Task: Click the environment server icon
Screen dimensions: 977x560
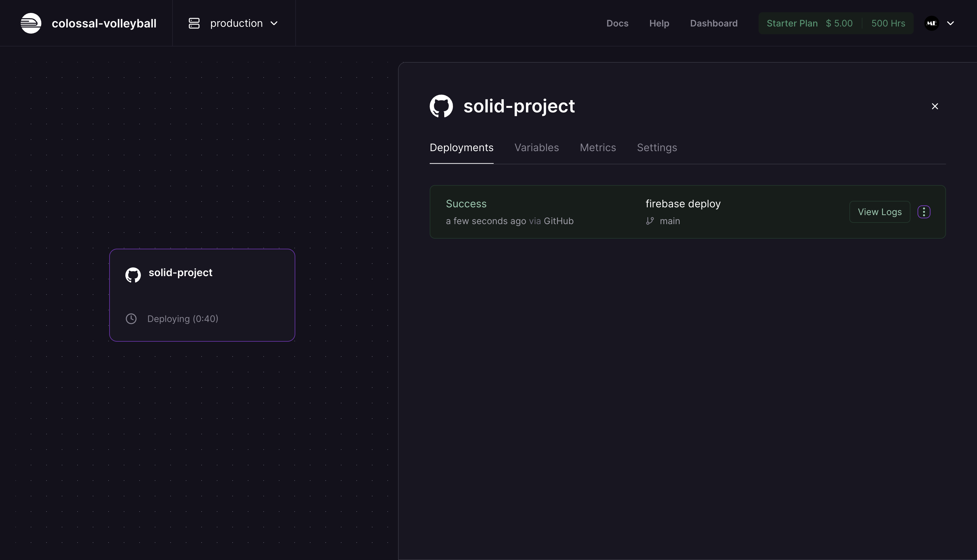Action: point(194,23)
